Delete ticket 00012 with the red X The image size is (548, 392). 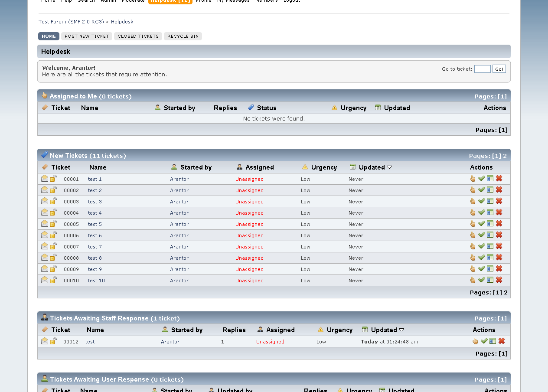502,341
